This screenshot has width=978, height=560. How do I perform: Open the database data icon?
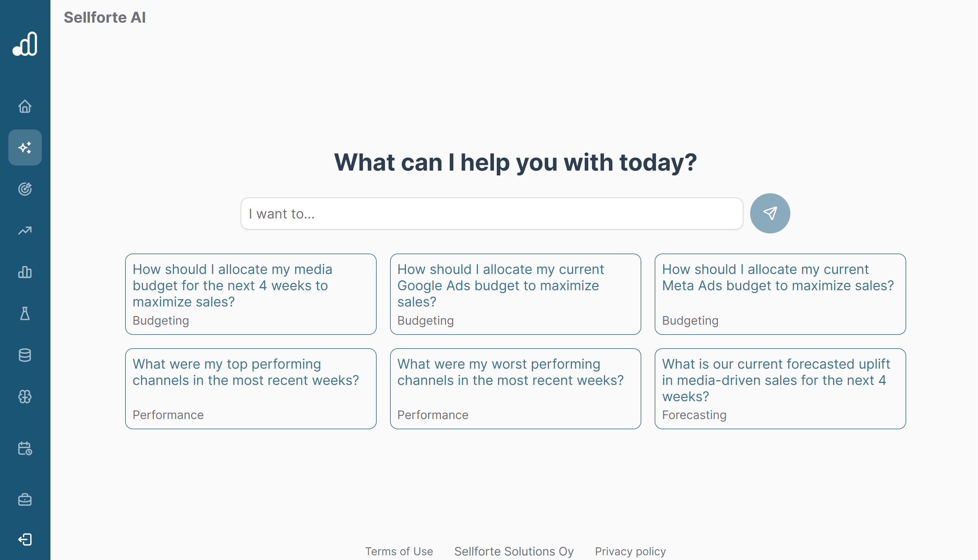click(x=25, y=355)
